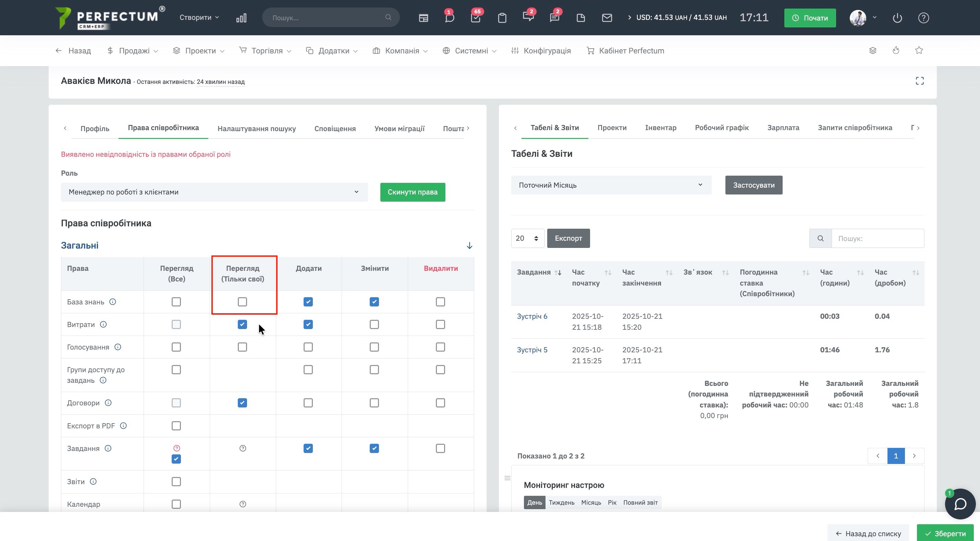Switch to the Сповіщення tab
Screen dimensions: 980x541
point(335,128)
